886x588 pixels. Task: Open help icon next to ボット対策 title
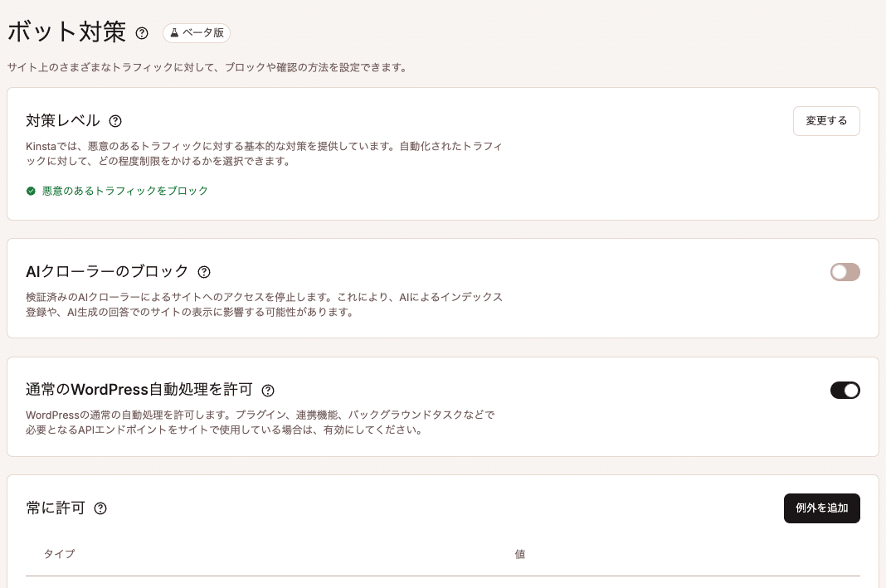coord(142,33)
